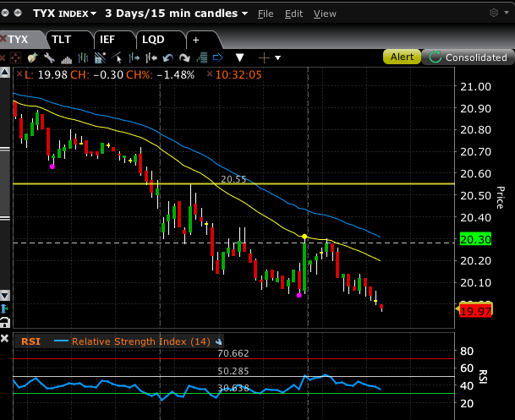This screenshot has height=420, width=515.
Task: Click the up arrow on vertical scrollbar
Action: [5, 73]
